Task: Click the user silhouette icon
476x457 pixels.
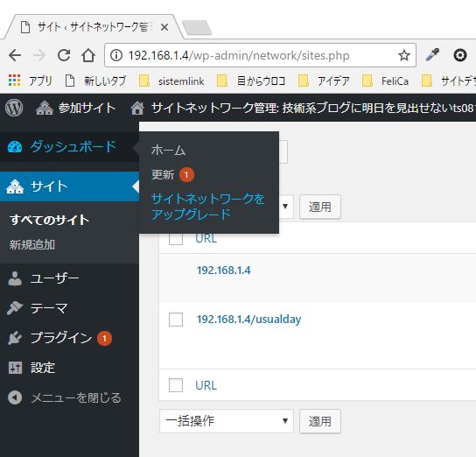Action: pyautogui.click(x=15, y=278)
